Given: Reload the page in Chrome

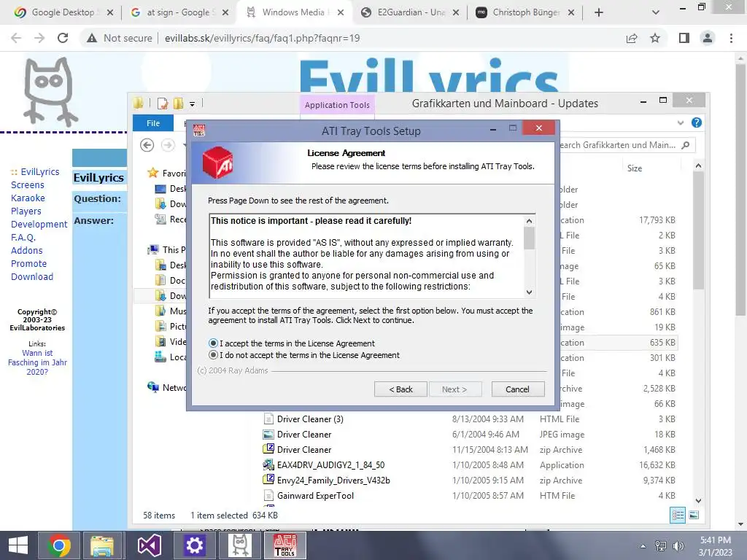Looking at the screenshot, I should 63,38.
